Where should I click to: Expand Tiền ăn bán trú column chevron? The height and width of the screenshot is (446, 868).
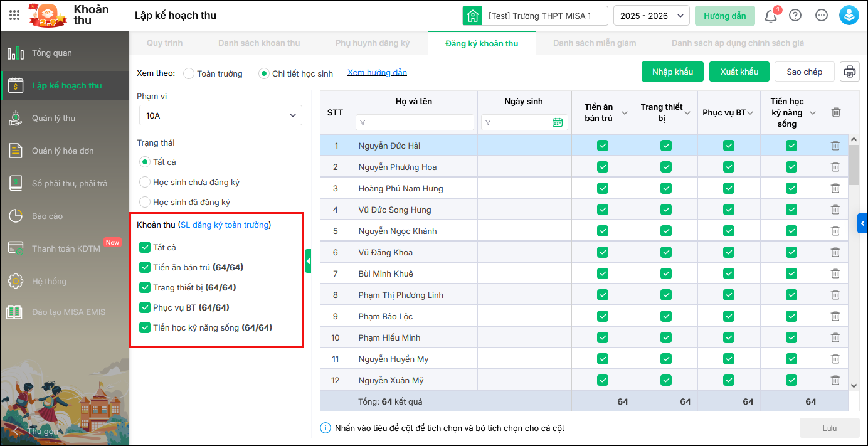pyautogui.click(x=625, y=113)
